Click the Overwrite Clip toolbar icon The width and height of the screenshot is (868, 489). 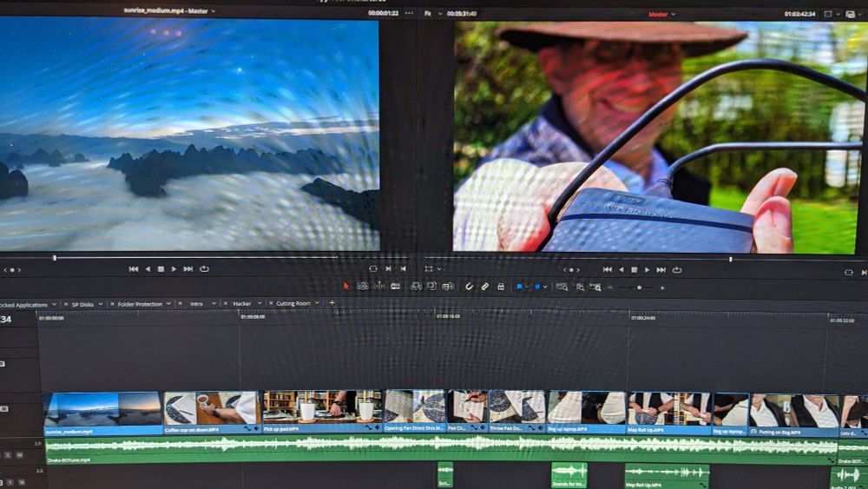pos(431,287)
